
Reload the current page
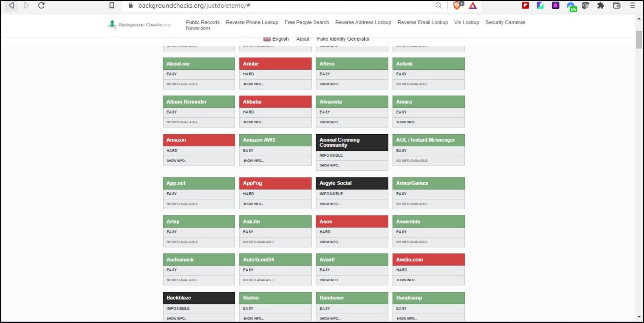pos(41,5)
